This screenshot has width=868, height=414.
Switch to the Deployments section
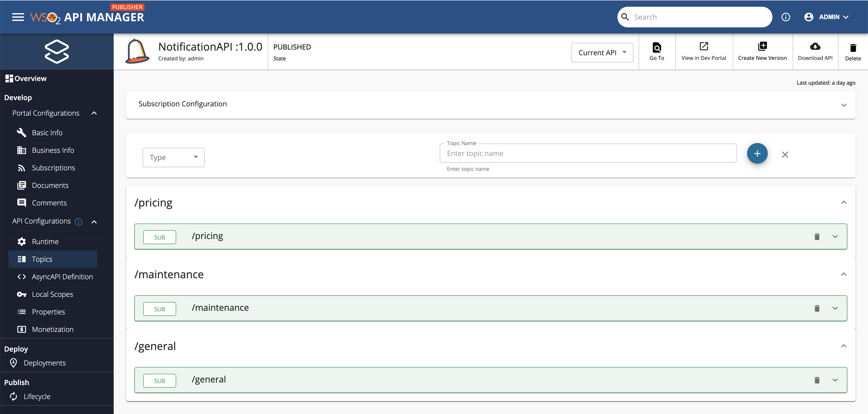coord(44,363)
